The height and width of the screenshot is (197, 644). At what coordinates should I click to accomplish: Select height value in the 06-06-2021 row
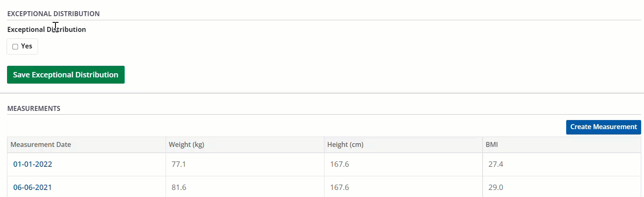pyautogui.click(x=339, y=187)
